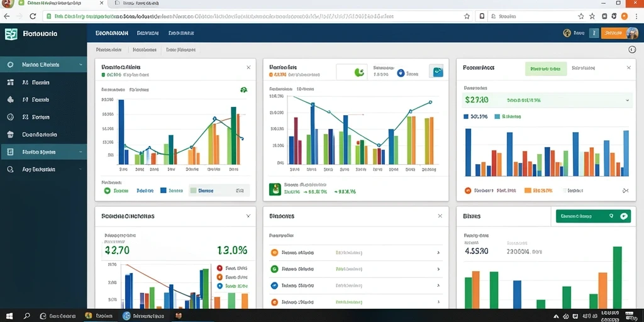
Task: Reload the page with the refresh icon
Action: click(33, 16)
